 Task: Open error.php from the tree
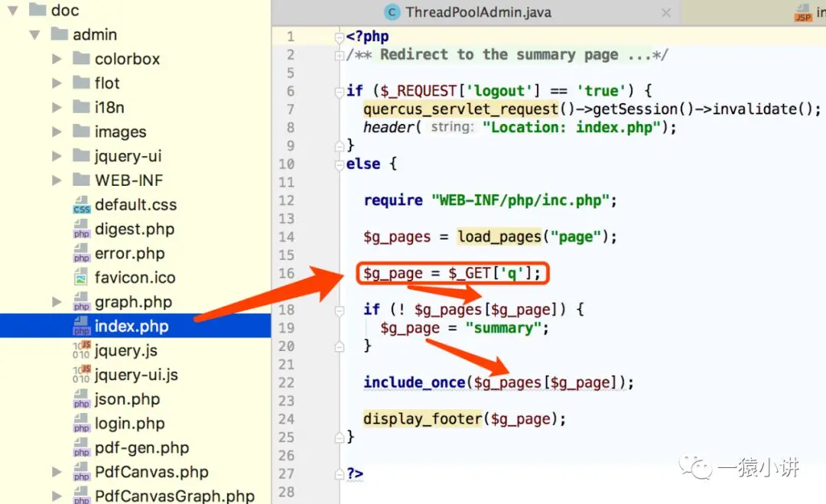tap(129, 253)
